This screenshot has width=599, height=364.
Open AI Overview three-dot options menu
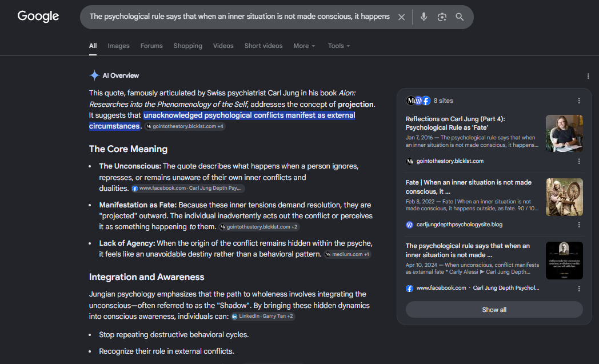(x=588, y=76)
